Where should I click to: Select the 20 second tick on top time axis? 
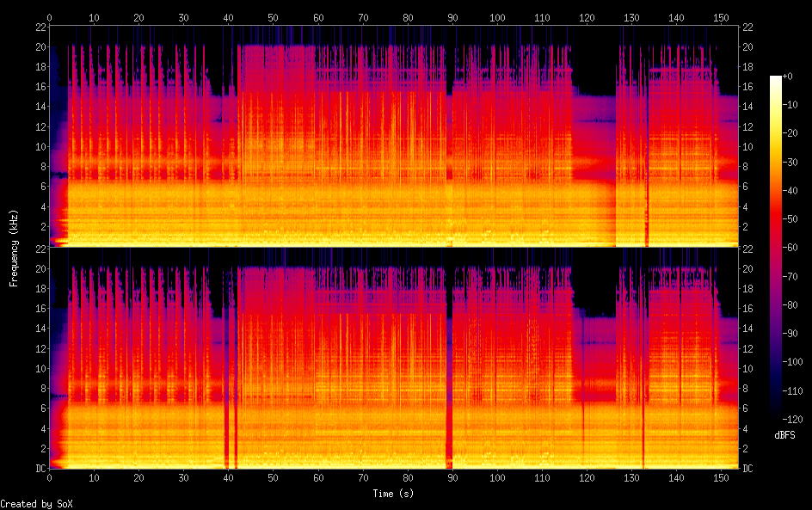pyautogui.click(x=138, y=16)
